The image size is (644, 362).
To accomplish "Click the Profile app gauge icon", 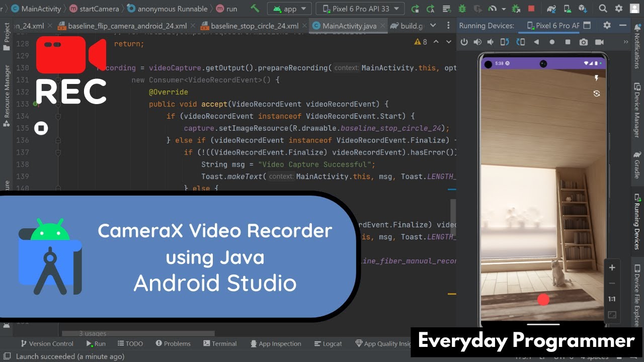I will (x=493, y=9).
